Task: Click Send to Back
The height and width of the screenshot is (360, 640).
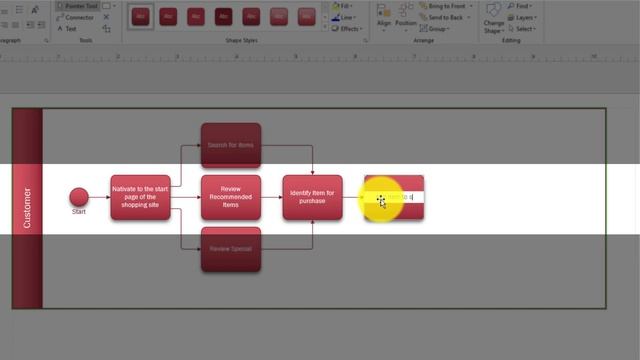Action: (x=441, y=18)
